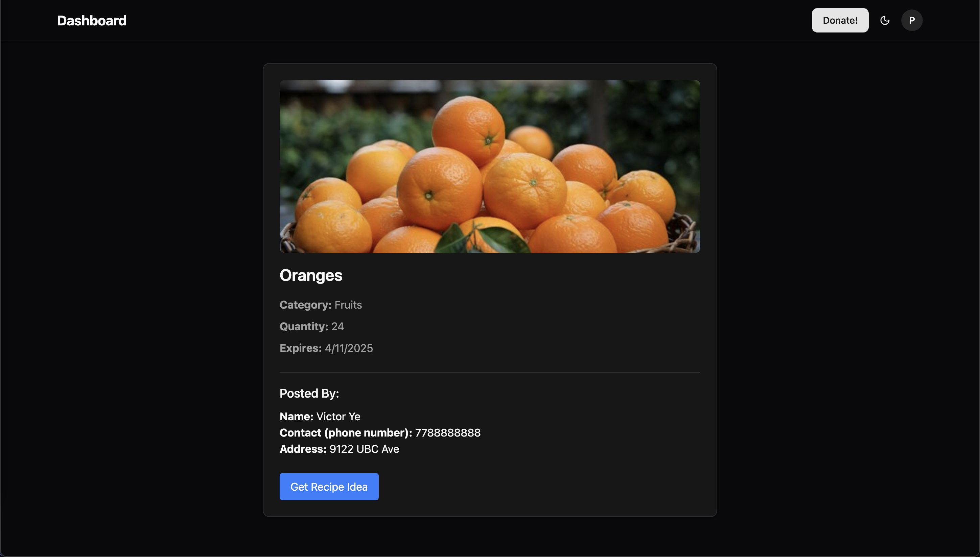
Task: Click the Quantity: label
Action: click(x=304, y=327)
